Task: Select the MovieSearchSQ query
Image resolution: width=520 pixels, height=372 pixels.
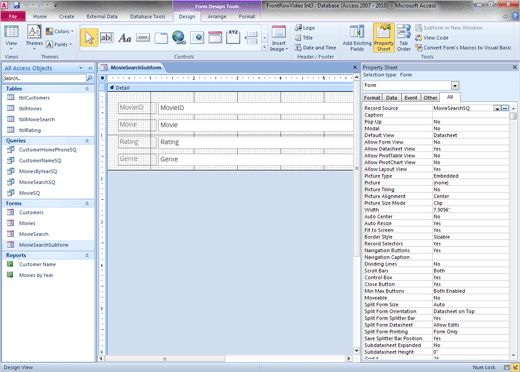Action: coord(37,182)
